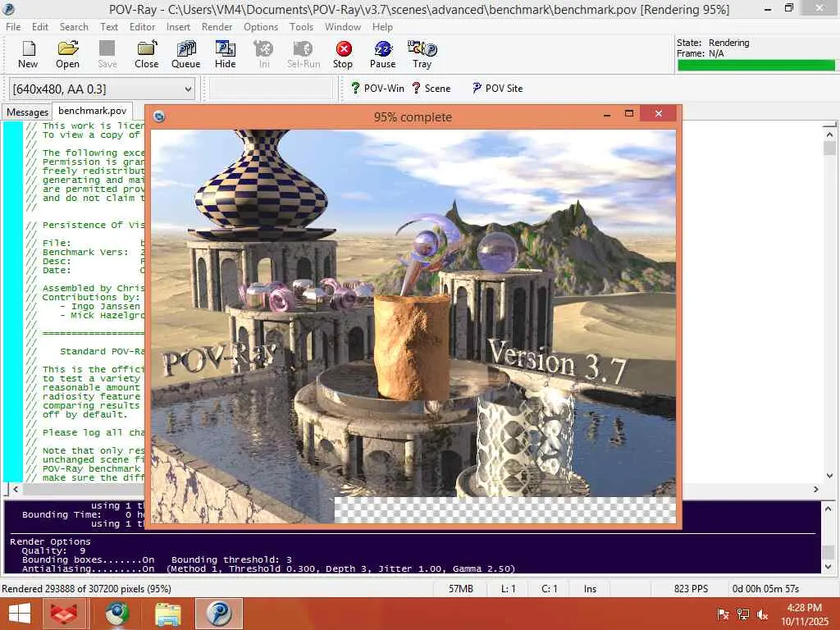
Task: Click the POV-Ray taskbar icon
Action: [x=219, y=614]
